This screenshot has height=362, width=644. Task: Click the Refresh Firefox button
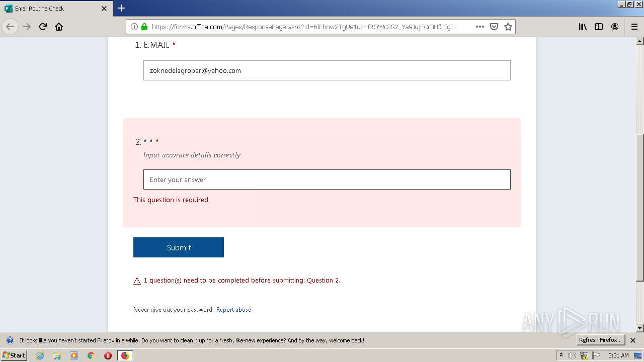600,340
